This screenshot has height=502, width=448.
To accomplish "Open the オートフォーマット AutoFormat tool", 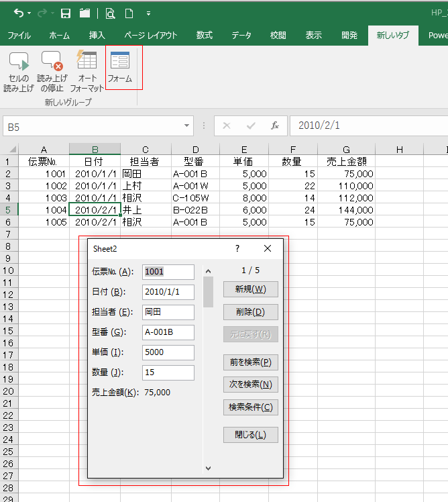I will (87, 71).
